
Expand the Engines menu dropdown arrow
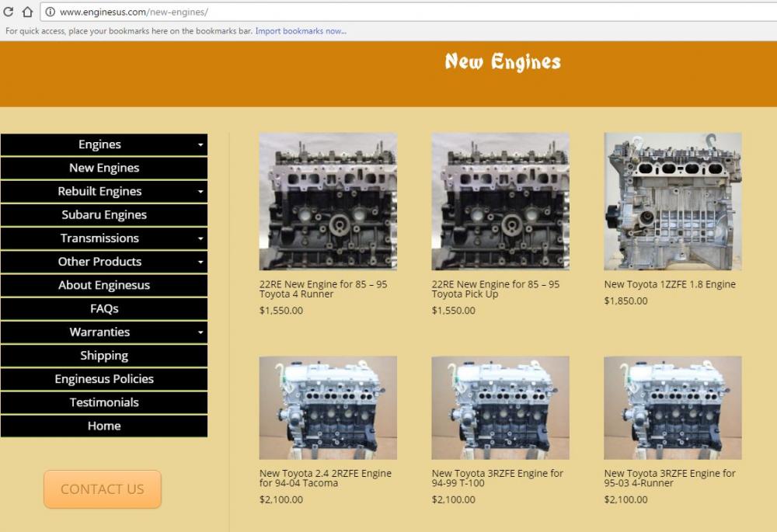200,145
